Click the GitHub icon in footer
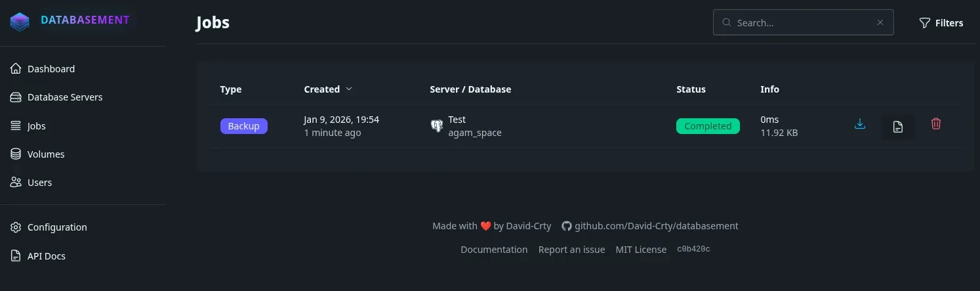980x291 pixels. 567,226
